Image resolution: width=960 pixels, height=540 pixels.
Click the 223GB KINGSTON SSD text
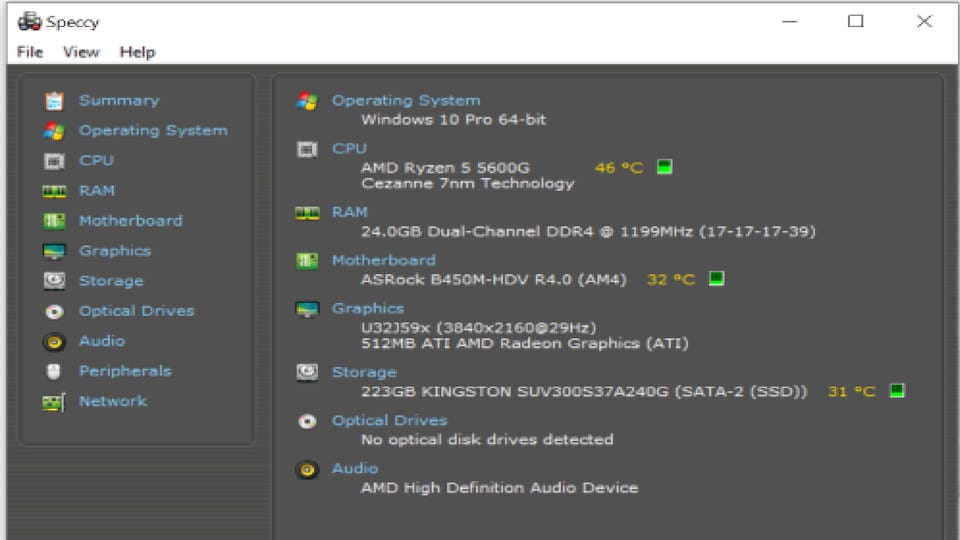click(584, 391)
